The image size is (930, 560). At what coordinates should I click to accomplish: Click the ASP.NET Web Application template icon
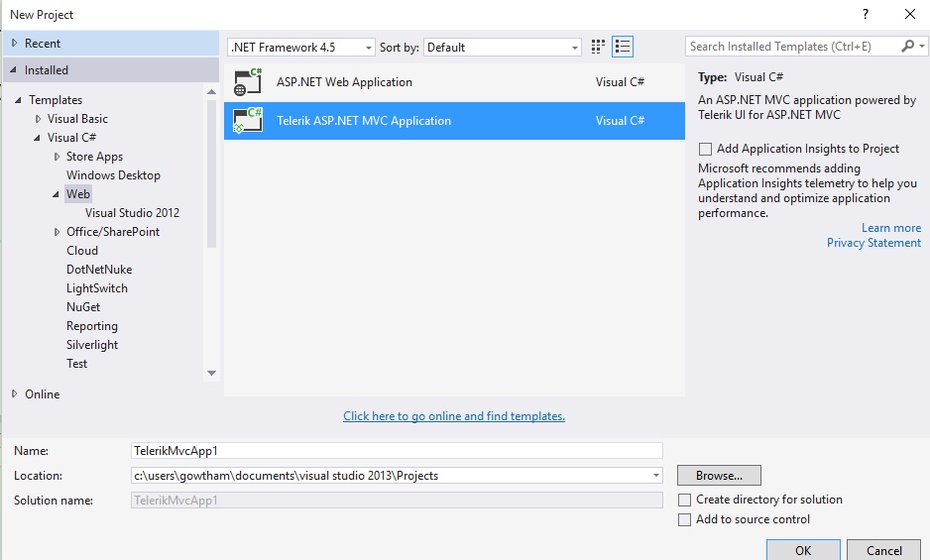point(248,82)
